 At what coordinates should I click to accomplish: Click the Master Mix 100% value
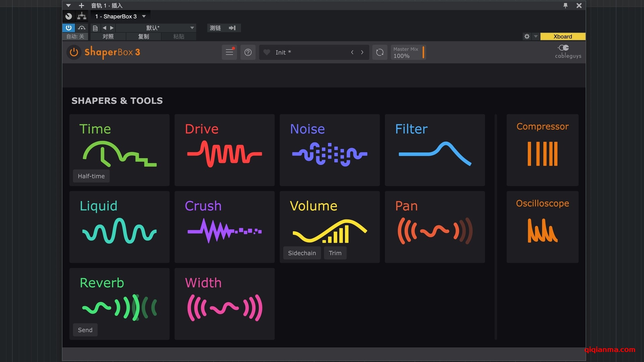point(401,56)
